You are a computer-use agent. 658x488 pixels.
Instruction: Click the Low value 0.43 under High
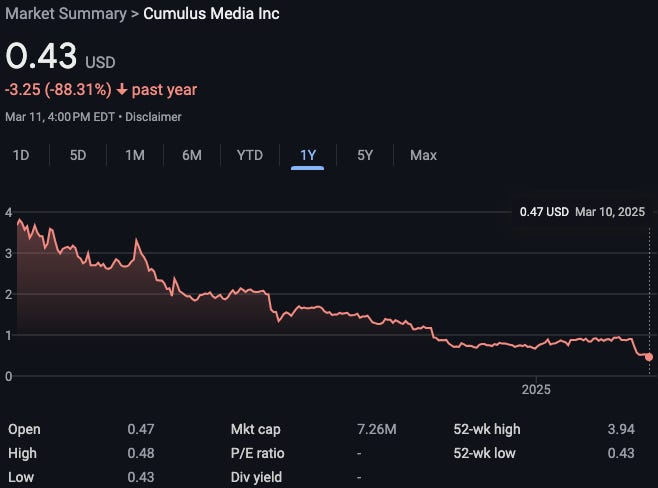tap(141, 477)
